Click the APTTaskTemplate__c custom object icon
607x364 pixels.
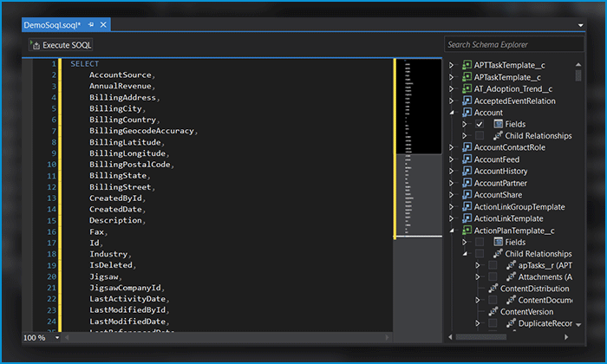click(x=467, y=65)
